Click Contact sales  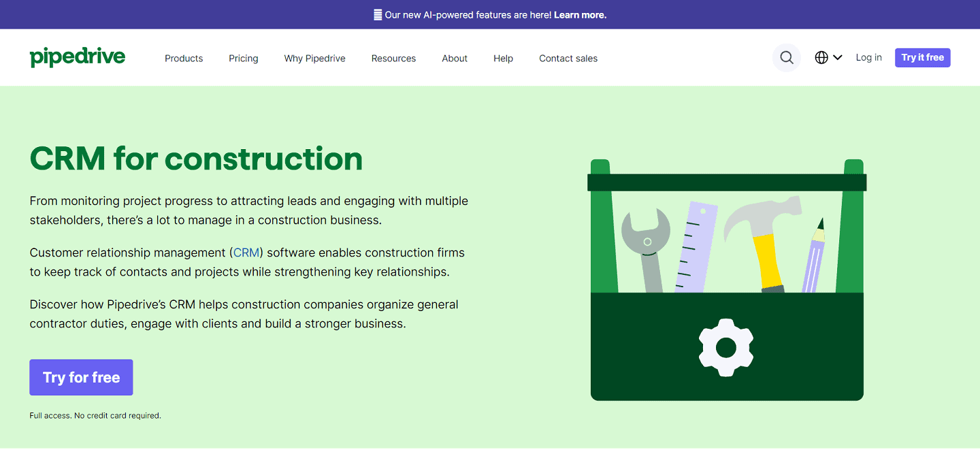568,58
